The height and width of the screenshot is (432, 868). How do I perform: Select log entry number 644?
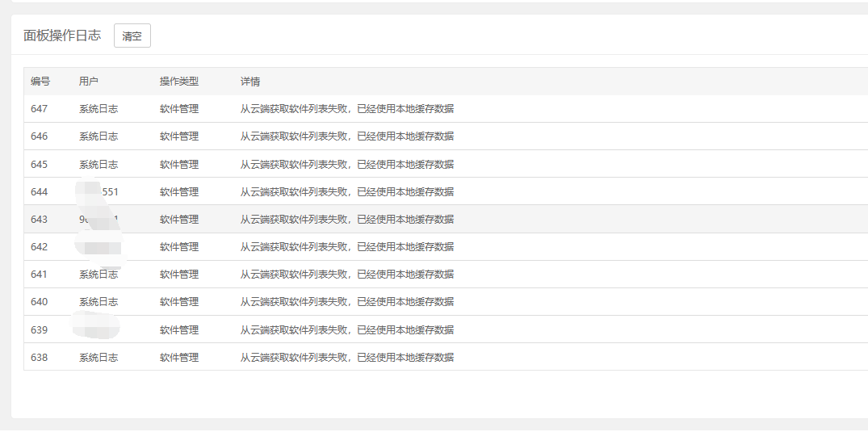click(x=40, y=191)
